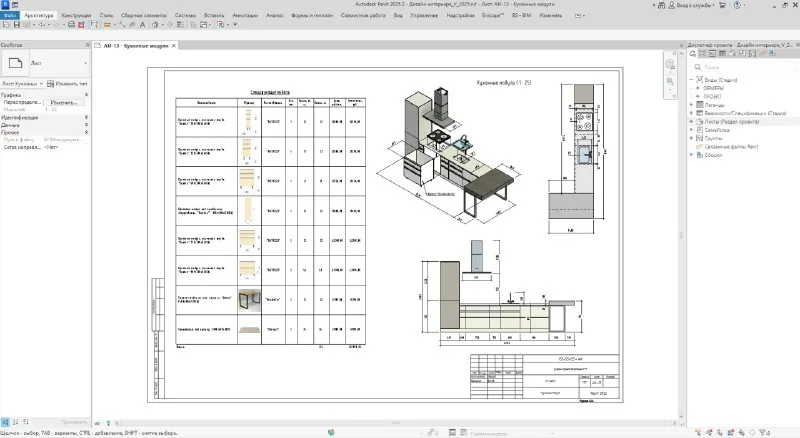Open the Файл (File) menu tab
This screenshot has height=438, width=800.
click(x=10, y=15)
